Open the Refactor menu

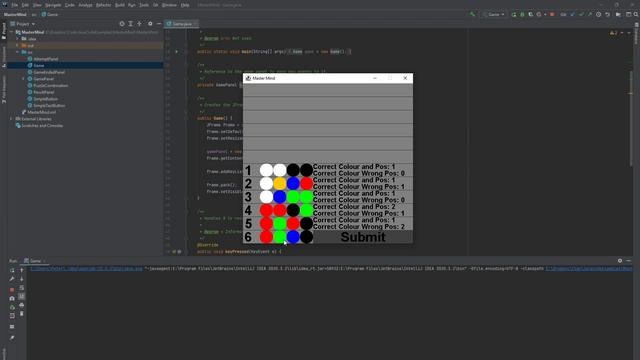pos(103,5)
